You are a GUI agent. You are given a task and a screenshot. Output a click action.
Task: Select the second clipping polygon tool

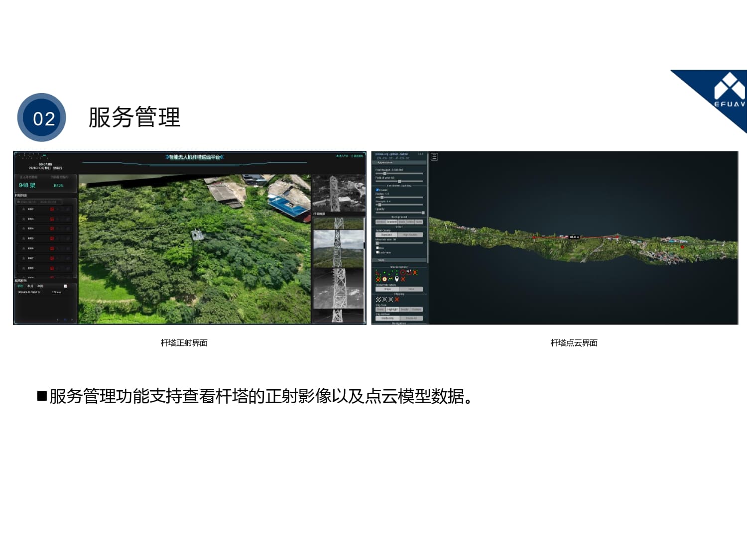(x=384, y=299)
